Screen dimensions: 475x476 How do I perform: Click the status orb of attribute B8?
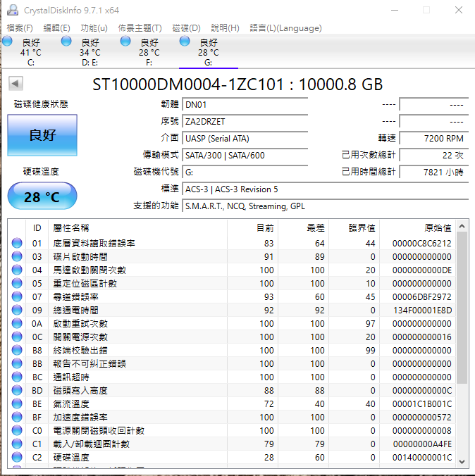tap(17, 350)
